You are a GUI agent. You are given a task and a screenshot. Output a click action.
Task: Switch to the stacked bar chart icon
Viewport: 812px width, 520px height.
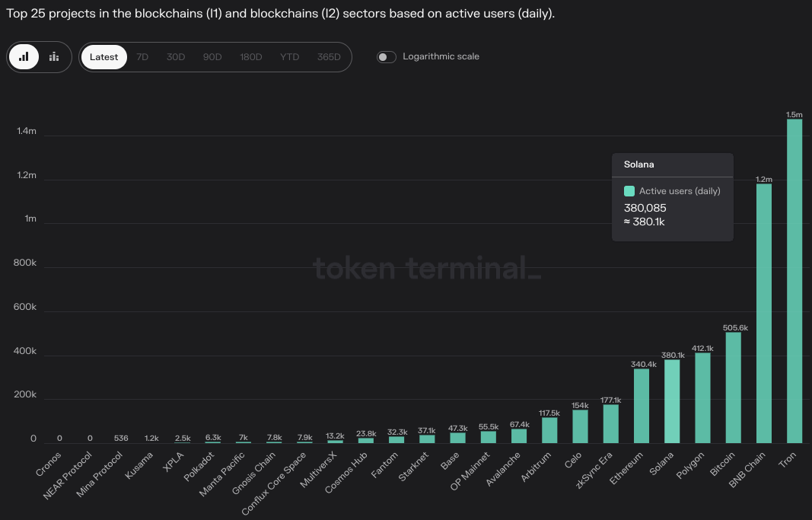(54, 57)
